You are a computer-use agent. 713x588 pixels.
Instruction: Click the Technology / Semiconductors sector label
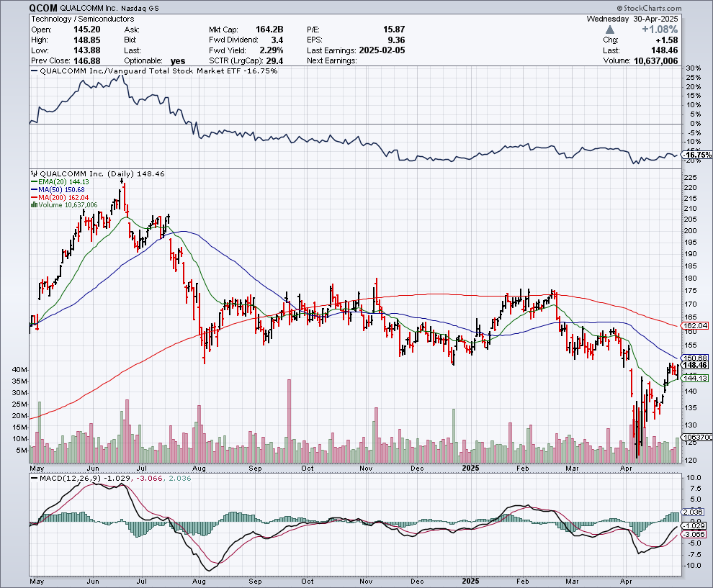[82, 19]
